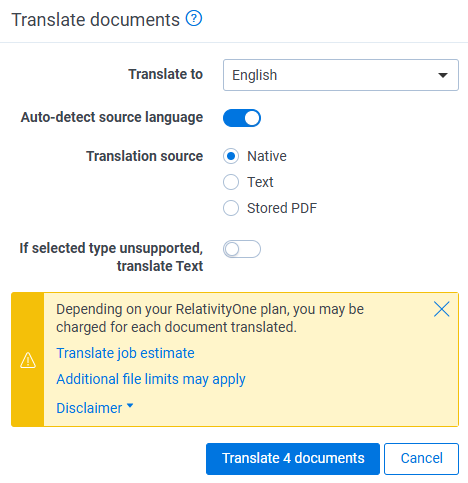Image resolution: width=468 pixels, height=483 pixels.
Task: Dismiss the charge warning banner
Action: [442, 309]
